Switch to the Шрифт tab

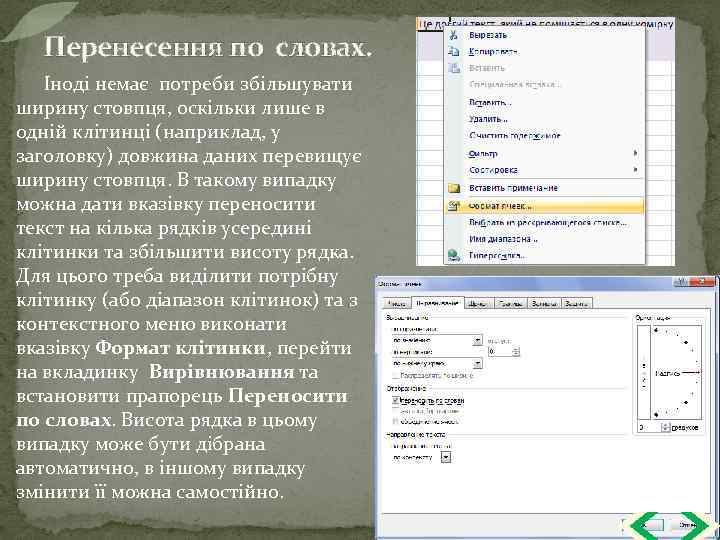click(478, 304)
